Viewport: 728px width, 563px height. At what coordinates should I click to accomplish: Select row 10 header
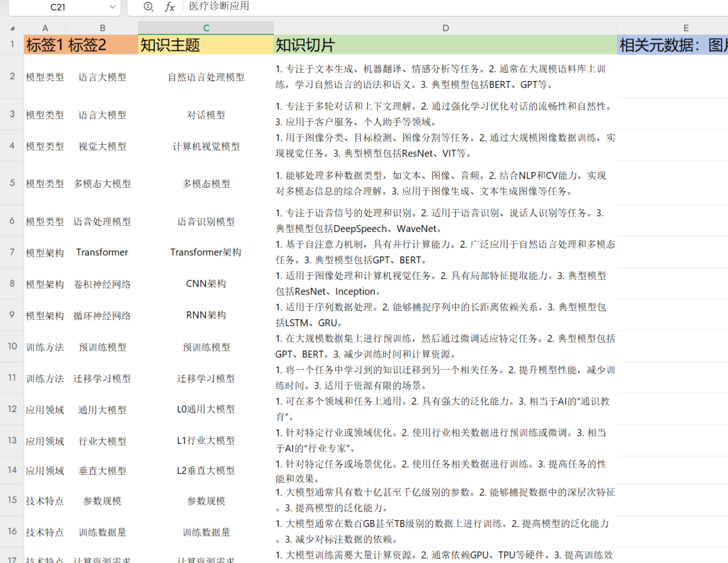pos(12,346)
